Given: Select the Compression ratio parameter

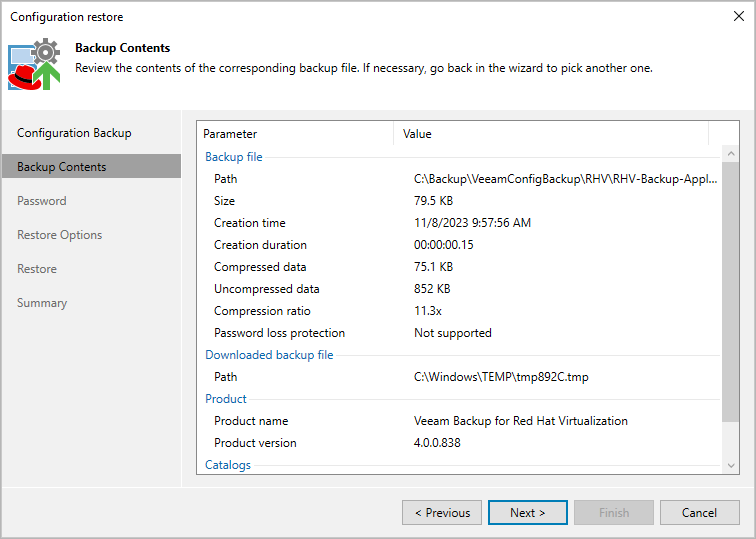Looking at the screenshot, I should tap(262, 311).
